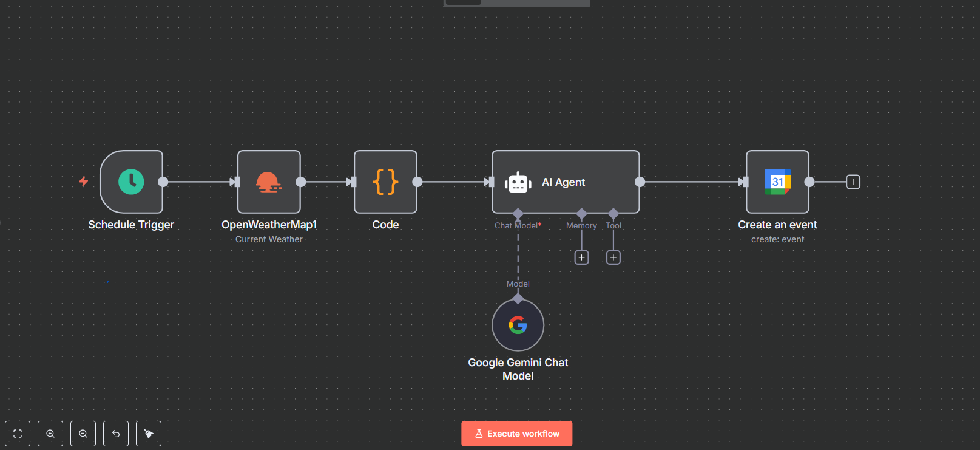Click the Create an event input connector
This screenshot has width=980, height=450.
744,182
